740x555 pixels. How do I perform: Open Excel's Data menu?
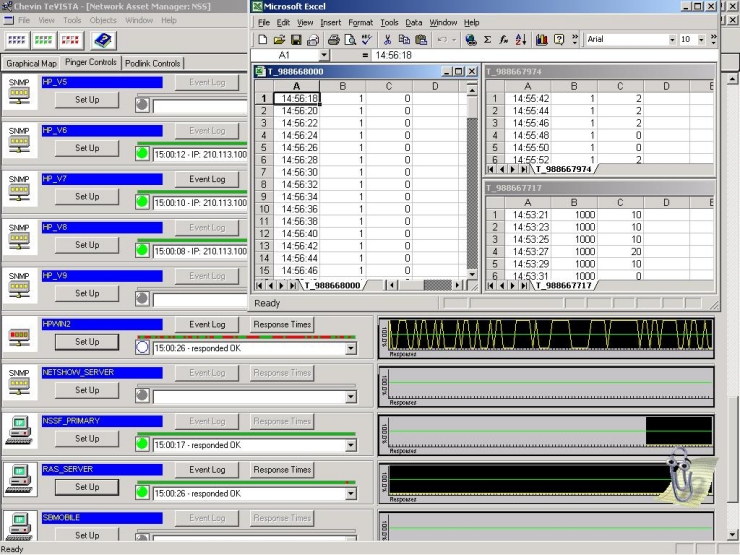click(x=413, y=22)
